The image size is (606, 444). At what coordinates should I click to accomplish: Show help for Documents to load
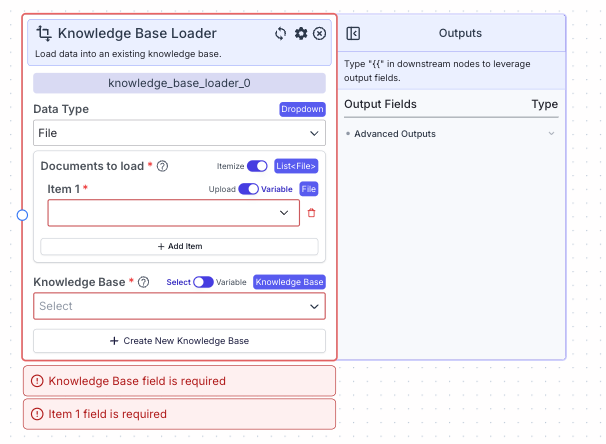(x=162, y=166)
